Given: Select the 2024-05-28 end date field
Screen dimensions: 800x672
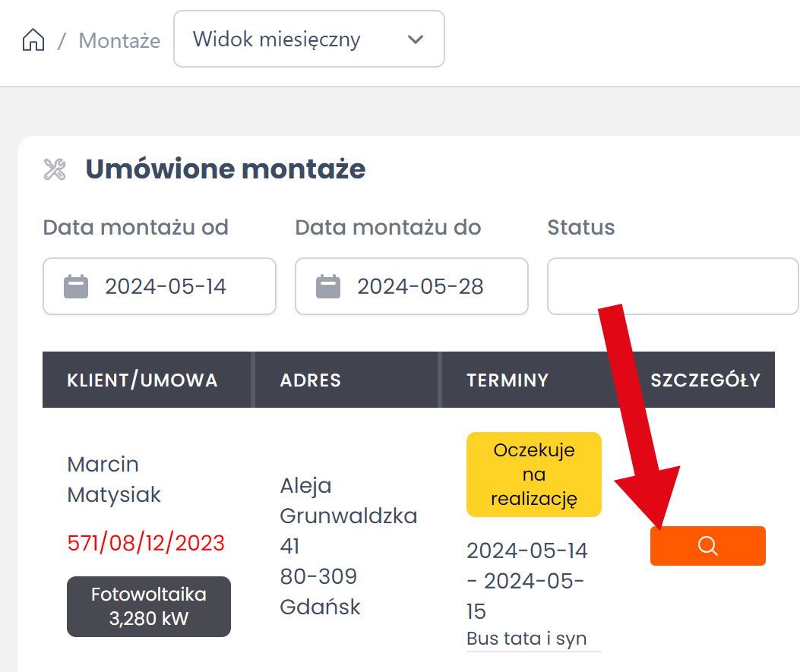Looking at the screenshot, I should click(x=420, y=286).
